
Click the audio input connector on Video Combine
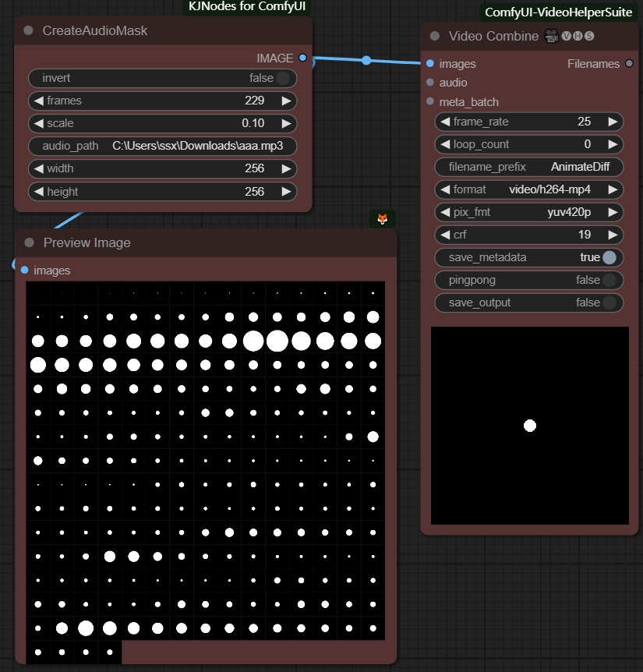pyautogui.click(x=430, y=83)
